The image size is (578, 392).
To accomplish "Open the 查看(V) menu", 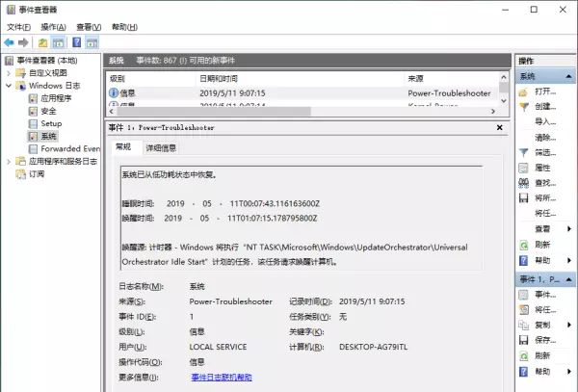I will click(89, 27).
